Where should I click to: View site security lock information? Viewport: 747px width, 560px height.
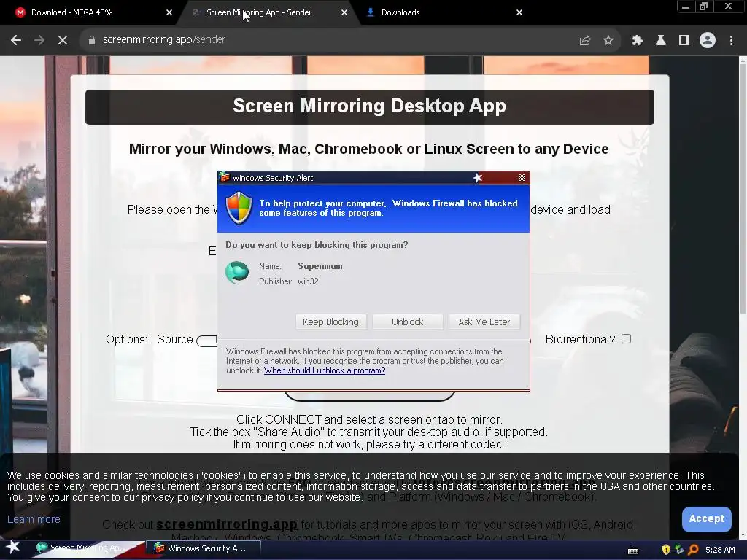pyautogui.click(x=92, y=40)
